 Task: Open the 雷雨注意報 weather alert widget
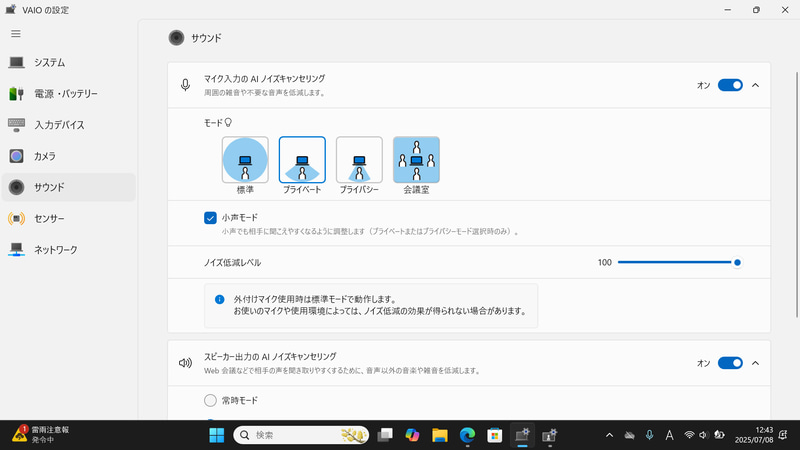coord(40,435)
